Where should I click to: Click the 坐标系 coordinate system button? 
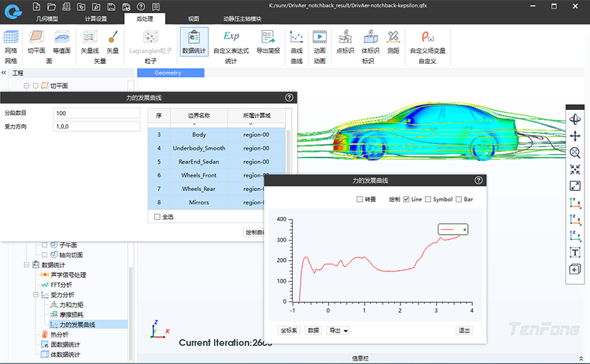289,330
